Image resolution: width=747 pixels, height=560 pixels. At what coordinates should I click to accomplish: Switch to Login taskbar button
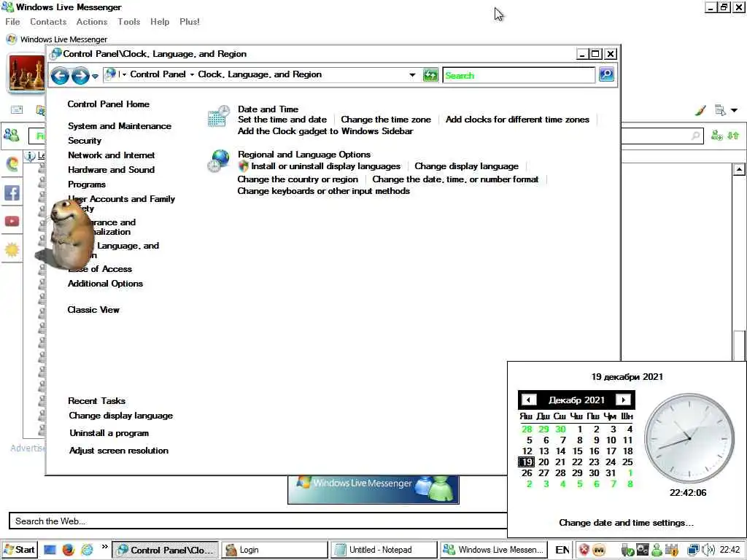click(x=275, y=550)
